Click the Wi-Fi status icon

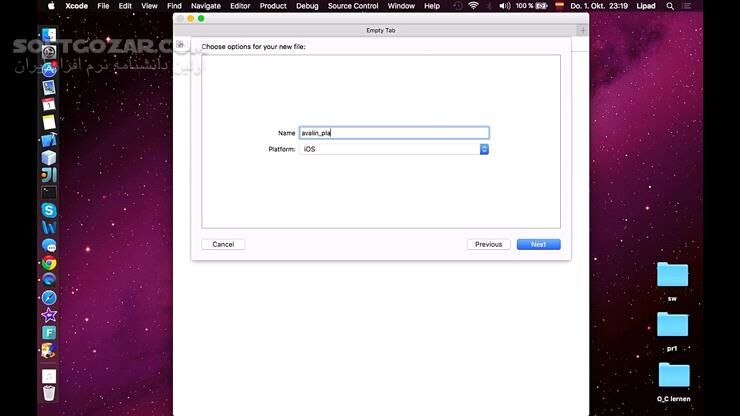coord(472,6)
